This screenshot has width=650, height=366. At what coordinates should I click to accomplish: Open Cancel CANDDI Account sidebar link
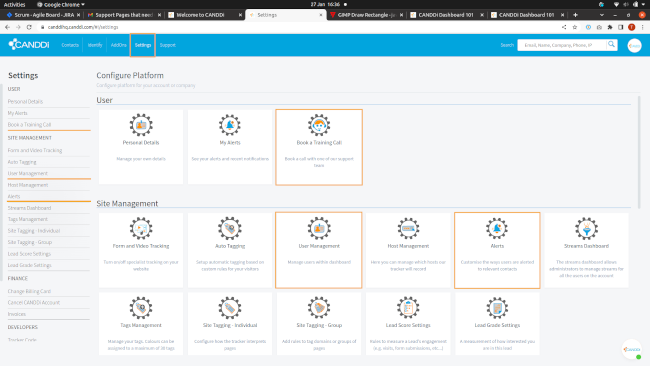[34, 303]
